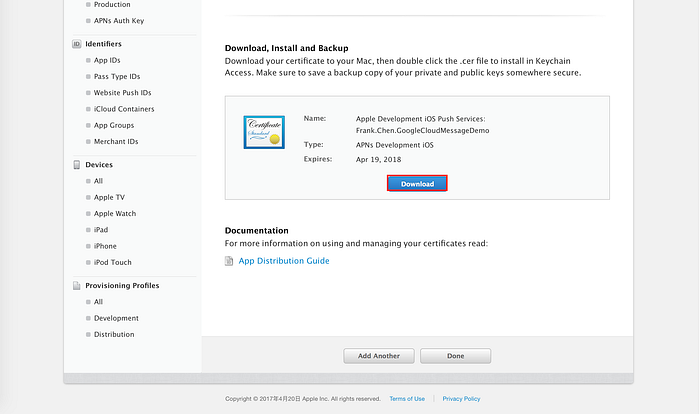Screen dimensions: 700x414
Task: Open APNs Auth Key in sidebar
Action: 119,21
